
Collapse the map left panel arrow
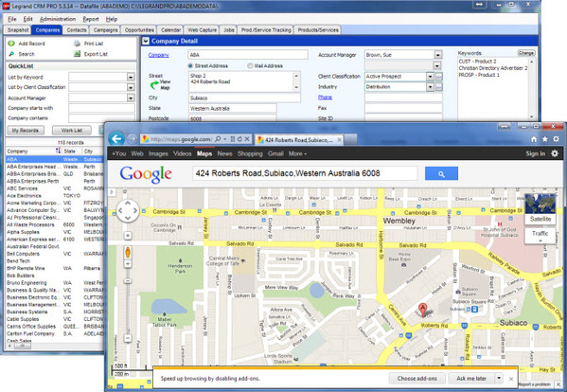(x=112, y=192)
